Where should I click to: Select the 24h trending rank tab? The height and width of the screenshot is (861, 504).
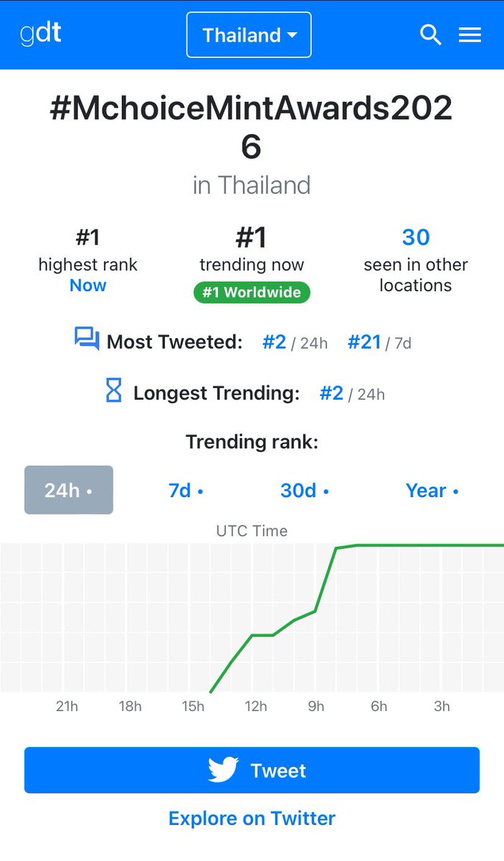tap(69, 490)
